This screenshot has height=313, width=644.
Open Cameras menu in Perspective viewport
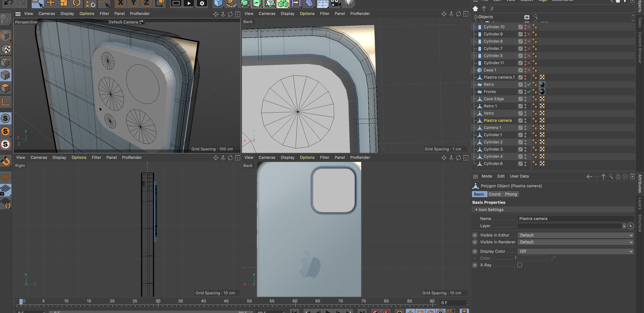46,13
